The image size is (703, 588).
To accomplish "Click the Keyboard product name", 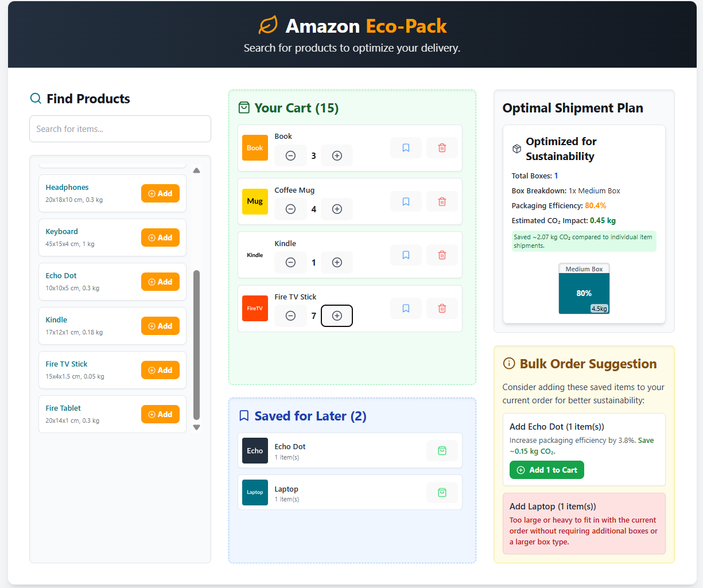I will pyautogui.click(x=62, y=232).
